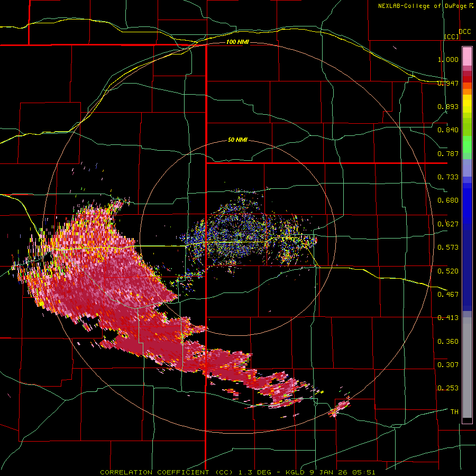Click the 100 NMI range ring label
The height and width of the screenshot is (476, 476).
tap(237, 42)
